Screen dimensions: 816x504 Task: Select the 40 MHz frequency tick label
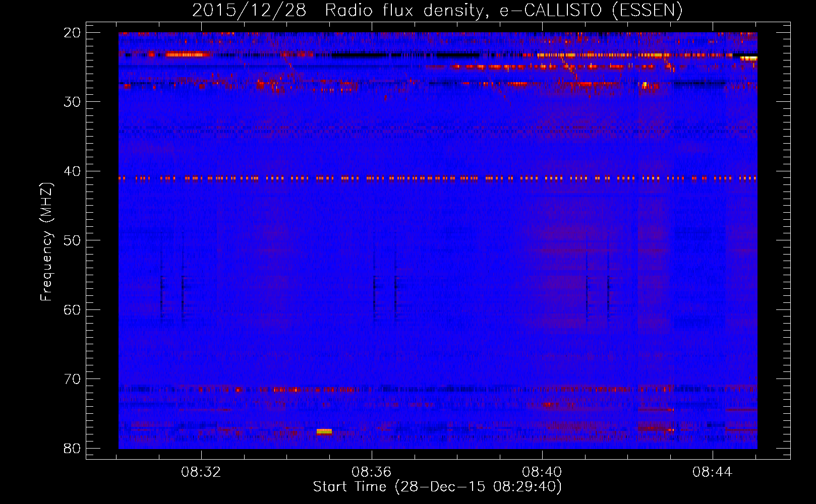[73, 171]
